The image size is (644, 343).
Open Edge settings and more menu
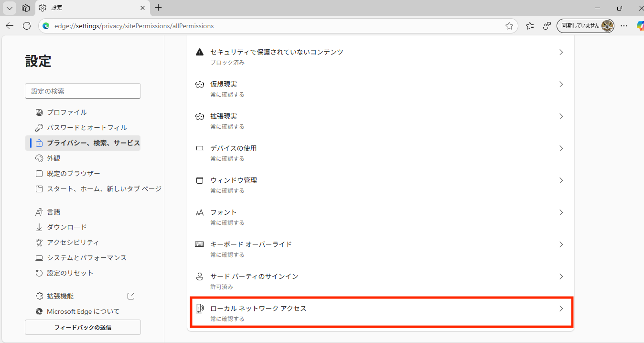point(624,26)
